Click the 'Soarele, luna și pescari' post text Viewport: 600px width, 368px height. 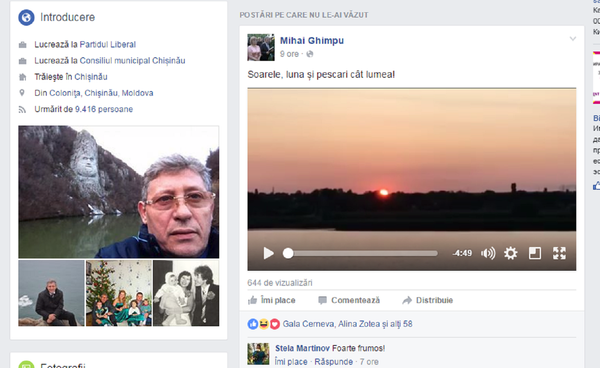click(x=321, y=75)
